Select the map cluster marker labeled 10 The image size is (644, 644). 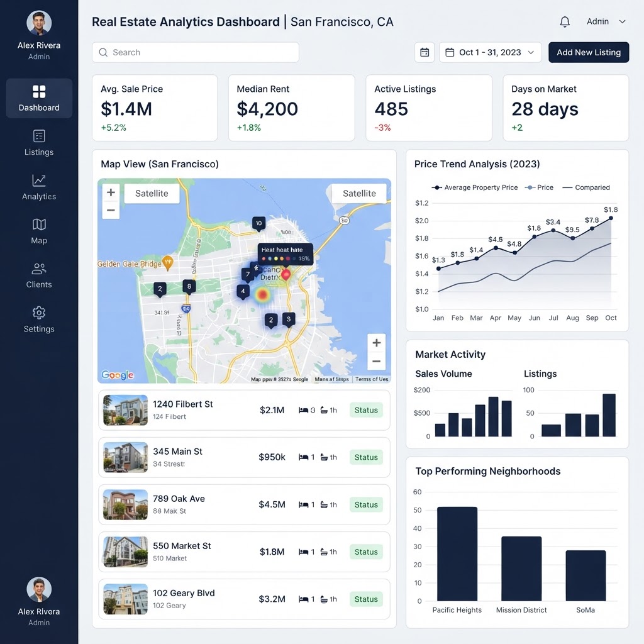click(x=258, y=224)
